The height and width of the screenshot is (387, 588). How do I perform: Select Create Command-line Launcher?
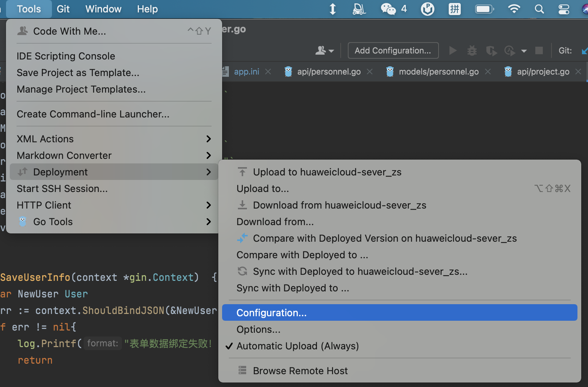[x=114, y=114]
